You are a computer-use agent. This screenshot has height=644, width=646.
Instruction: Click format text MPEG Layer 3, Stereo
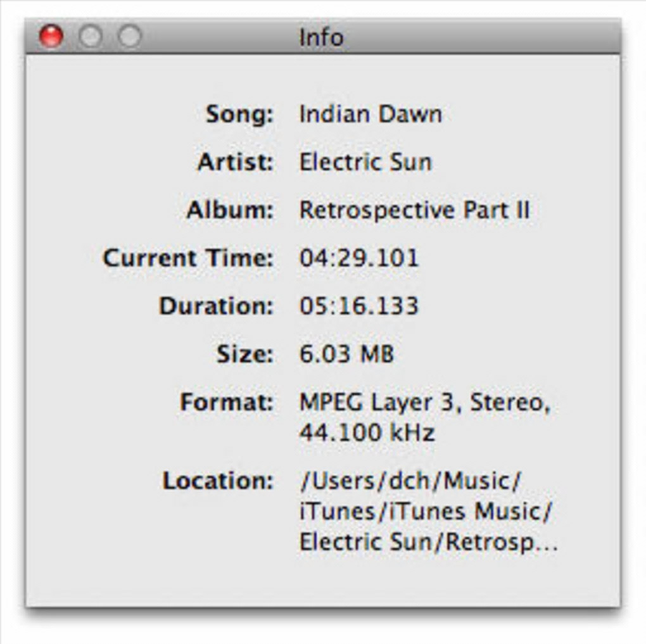425,403
